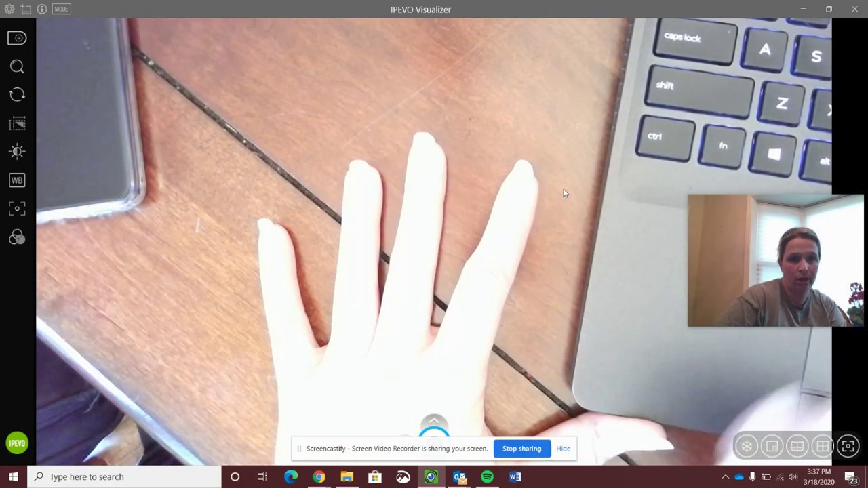This screenshot has width=868, height=488.
Task: Click the green IPEVO logo button
Action: [17, 443]
